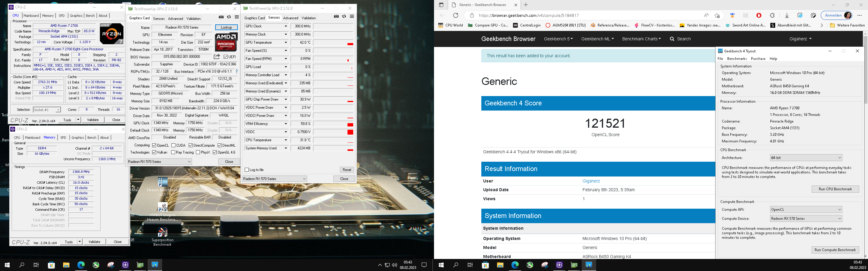Image resolution: width=868 pixels, height=271 pixels.
Task: Toggle the OpenGL 4.6 checkbox
Action: pos(215,152)
